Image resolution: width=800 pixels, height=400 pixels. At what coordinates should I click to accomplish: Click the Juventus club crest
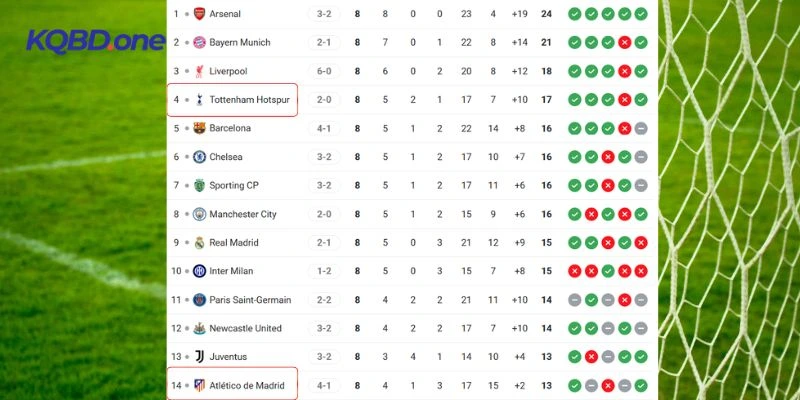coord(199,357)
